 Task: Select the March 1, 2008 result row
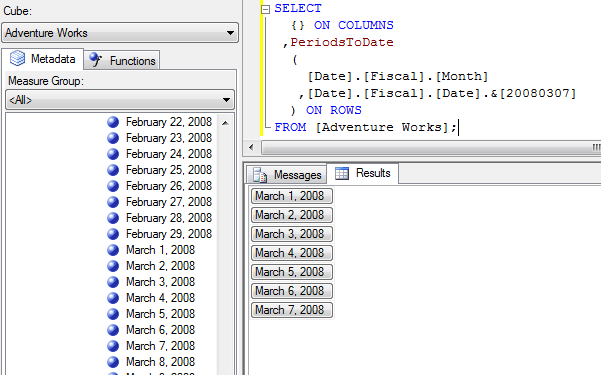pos(292,196)
